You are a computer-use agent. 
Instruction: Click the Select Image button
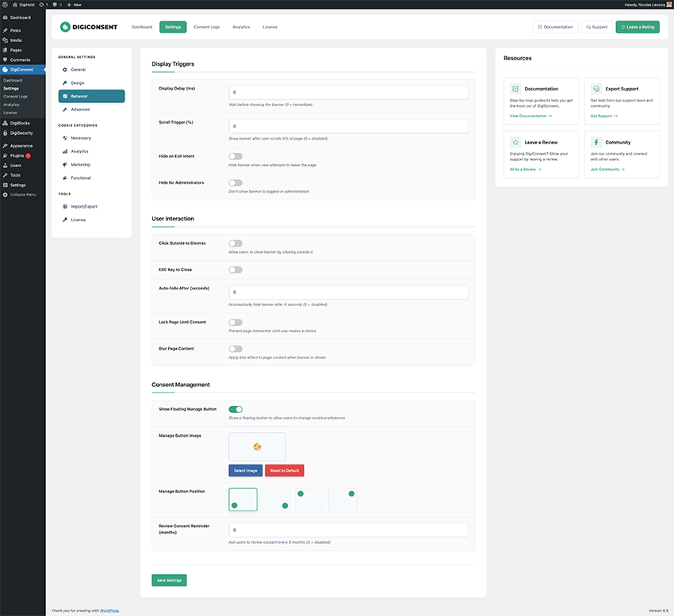(246, 471)
